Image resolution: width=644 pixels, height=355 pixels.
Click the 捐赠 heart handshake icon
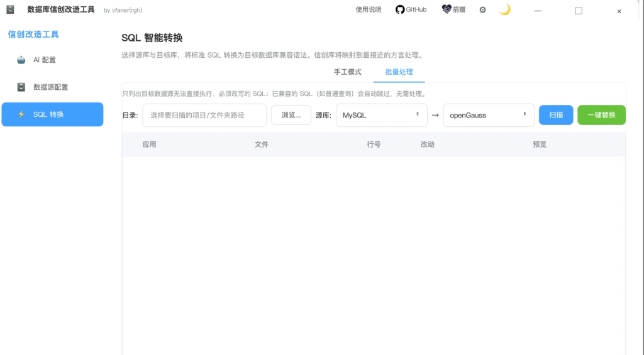tap(447, 9)
